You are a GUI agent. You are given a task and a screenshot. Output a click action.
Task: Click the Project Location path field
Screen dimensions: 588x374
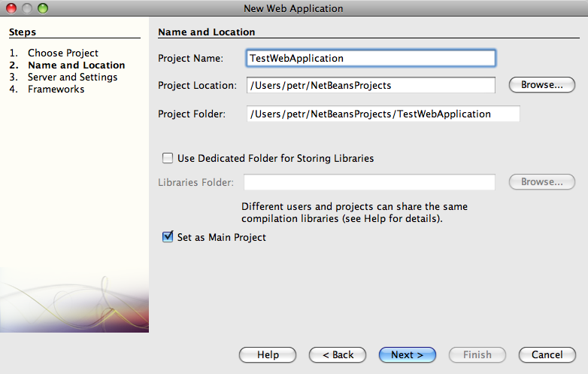pyautogui.click(x=371, y=85)
